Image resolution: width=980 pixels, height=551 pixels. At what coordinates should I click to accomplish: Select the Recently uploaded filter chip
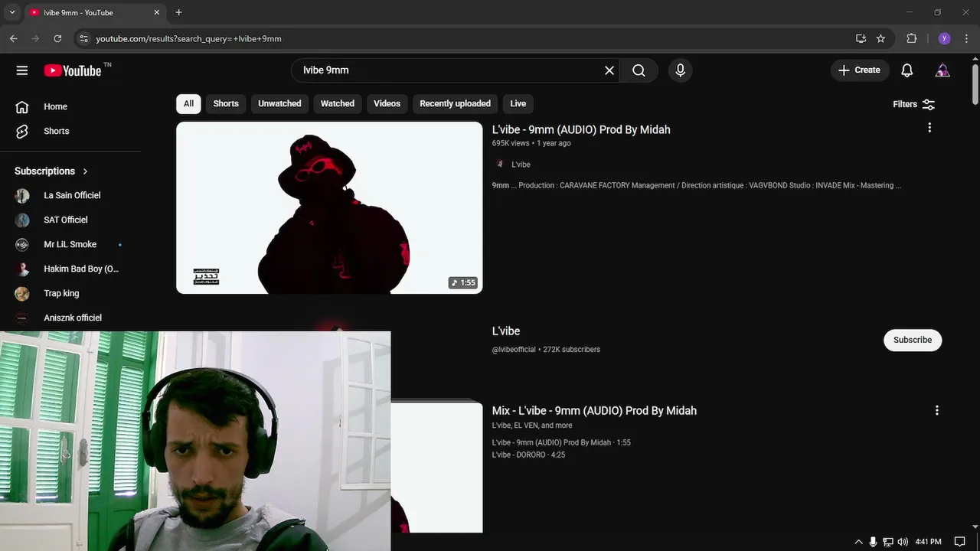[x=455, y=103]
